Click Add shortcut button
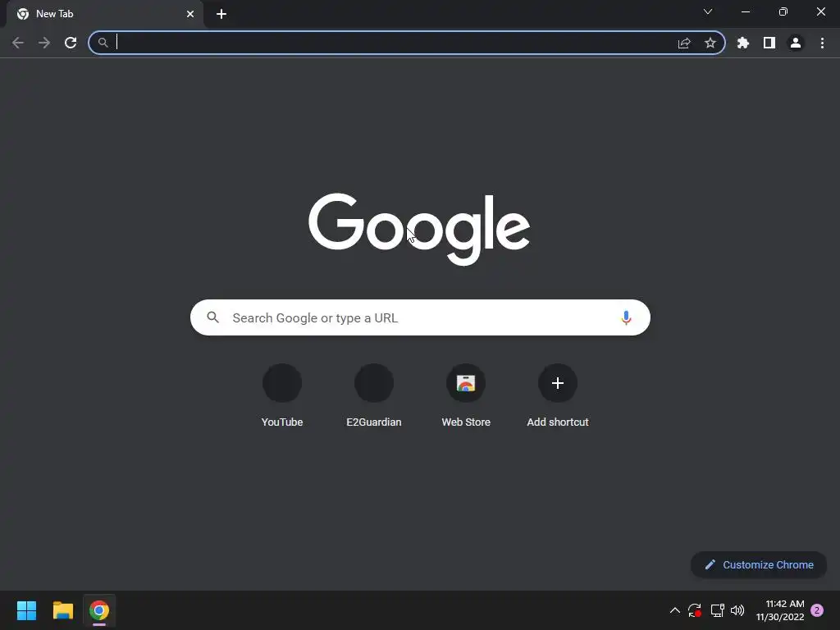 (x=558, y=397)
